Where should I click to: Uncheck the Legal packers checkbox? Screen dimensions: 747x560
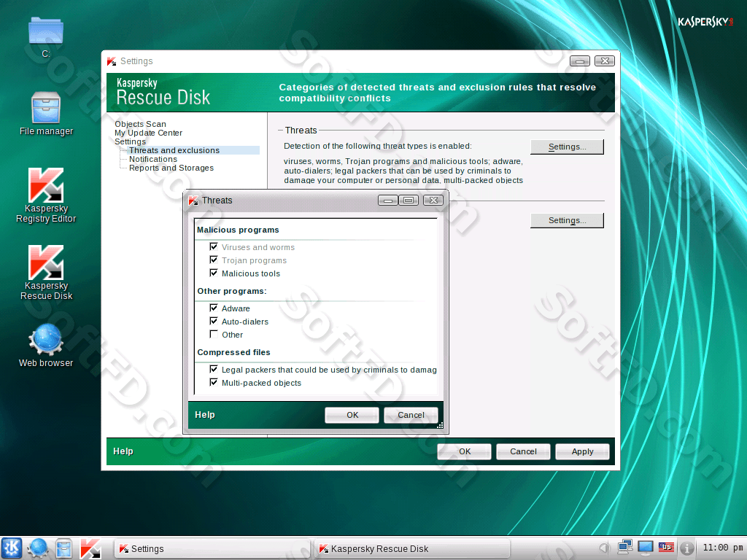tap(214, 369)
